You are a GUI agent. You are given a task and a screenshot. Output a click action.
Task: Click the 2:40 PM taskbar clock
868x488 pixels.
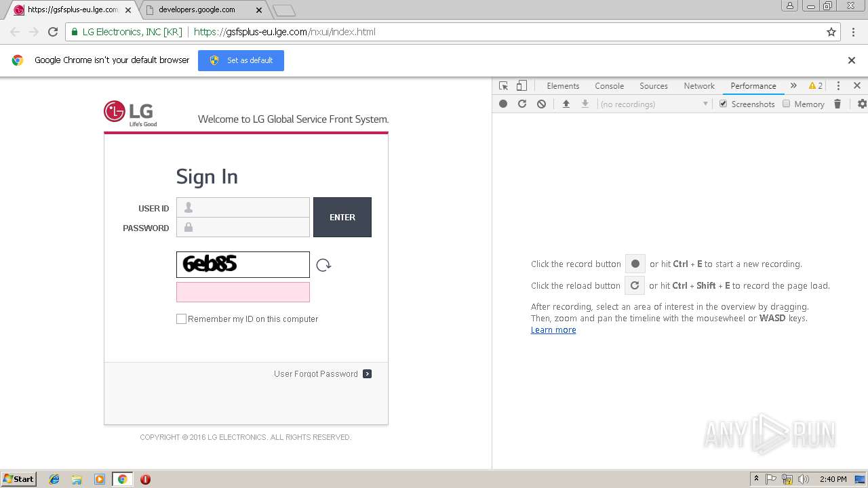(833, 479)
